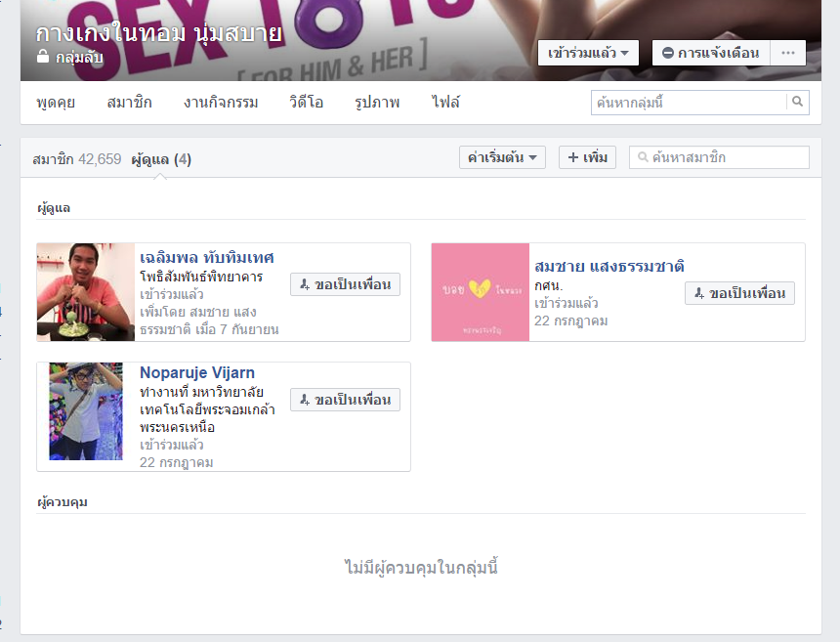Image resolution: width=840 pixels, height=642 pixels.
Task: Open the สมาชิก members tab
Action: 131,103
